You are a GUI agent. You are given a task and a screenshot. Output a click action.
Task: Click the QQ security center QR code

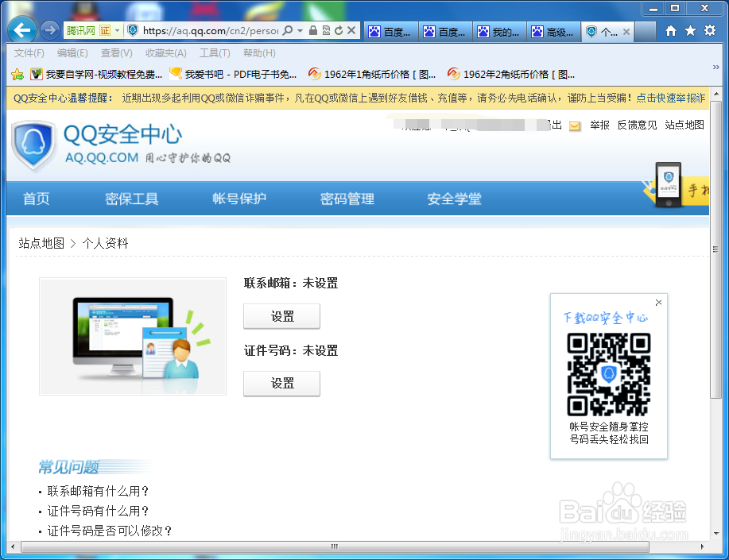click(609, 374)
